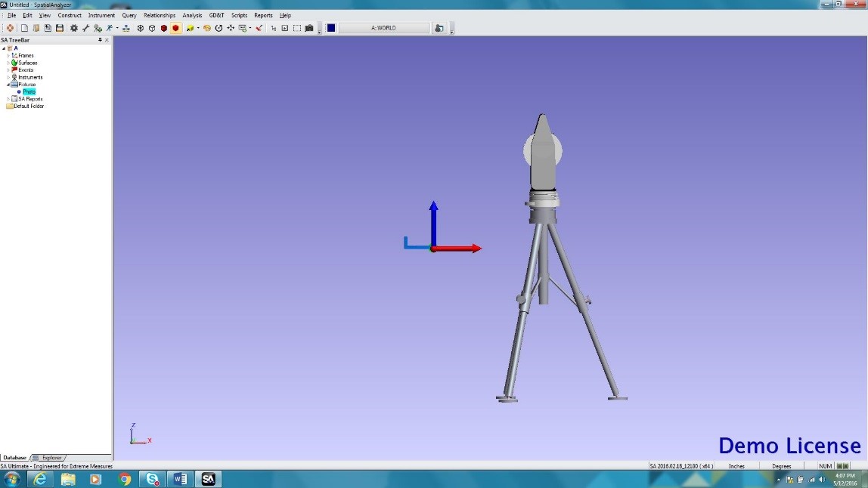Collapse the Pictures tree node
The height and width of the screenshot is (488, 868).
point(8,85)
